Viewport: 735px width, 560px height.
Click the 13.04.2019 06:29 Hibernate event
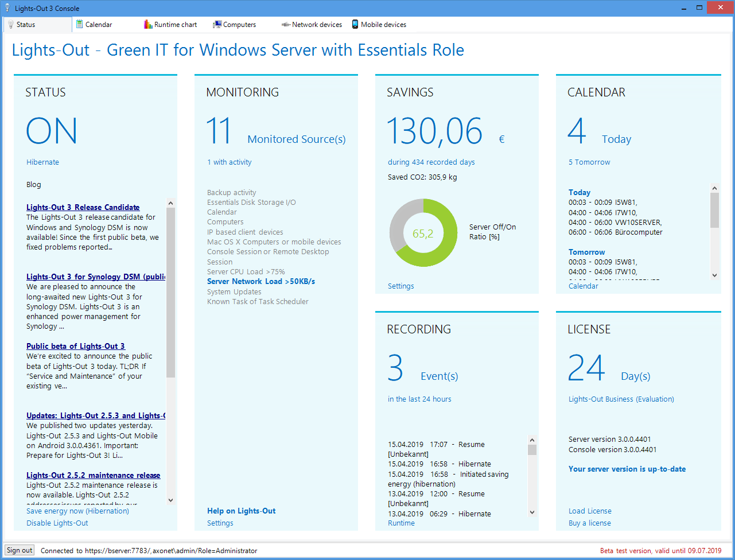tap(440, 514)
